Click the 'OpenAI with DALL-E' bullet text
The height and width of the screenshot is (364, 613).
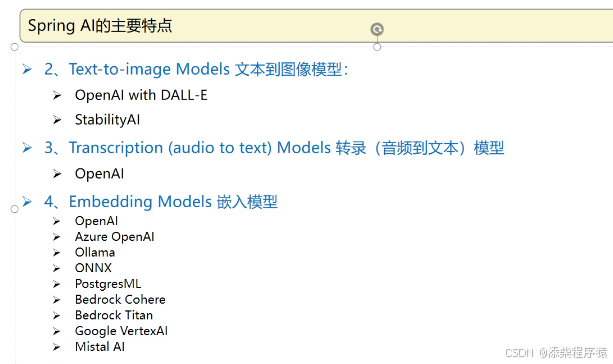click(141, 95)
